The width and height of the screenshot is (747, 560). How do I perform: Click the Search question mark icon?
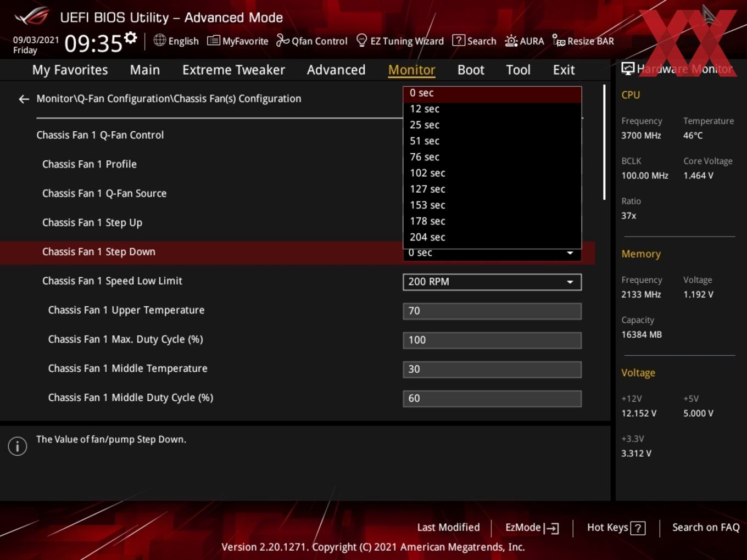[458, 40]
